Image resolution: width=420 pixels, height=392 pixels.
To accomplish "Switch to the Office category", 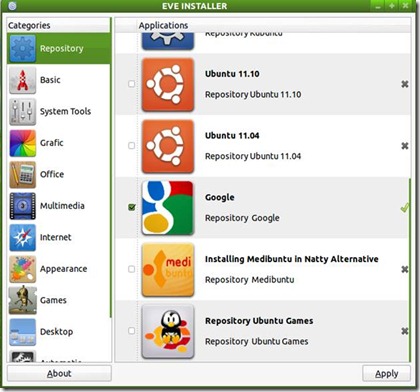I will pos(59,175).
